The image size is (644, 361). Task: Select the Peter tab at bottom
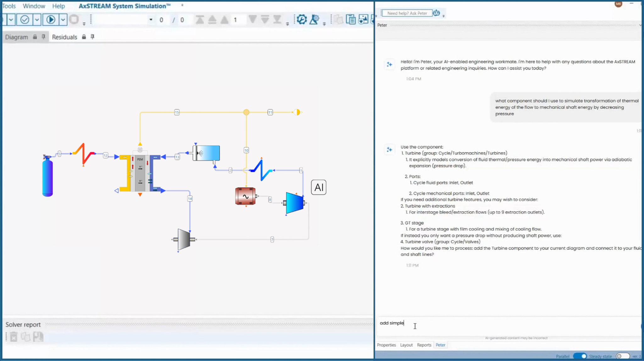(x=441, y=345)
